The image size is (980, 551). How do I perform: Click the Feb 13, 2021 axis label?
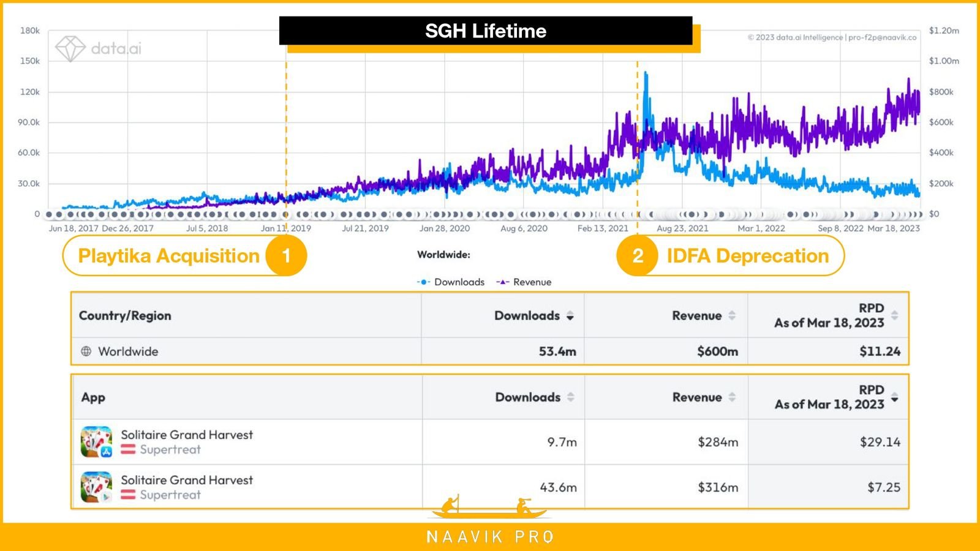coord(603,228)
